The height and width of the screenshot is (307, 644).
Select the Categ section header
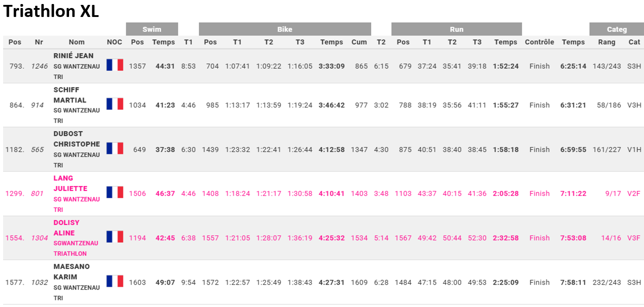click(x=616, y=29)
